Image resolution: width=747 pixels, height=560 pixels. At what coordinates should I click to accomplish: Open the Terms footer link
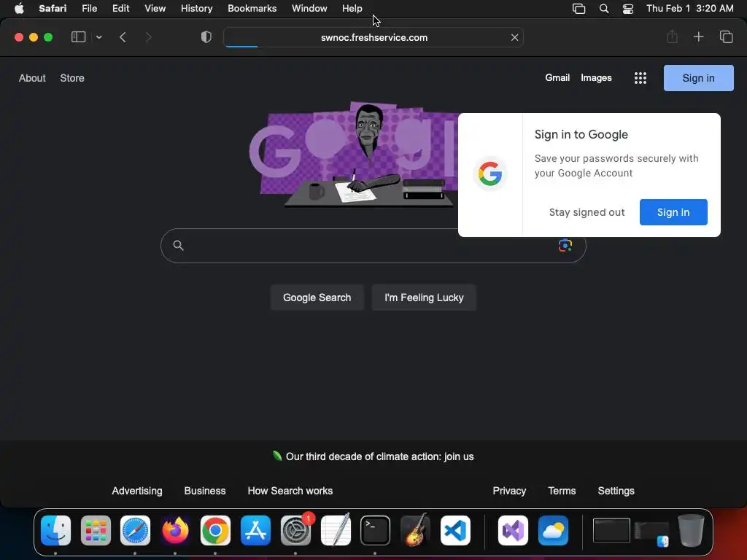click(562, 491)
